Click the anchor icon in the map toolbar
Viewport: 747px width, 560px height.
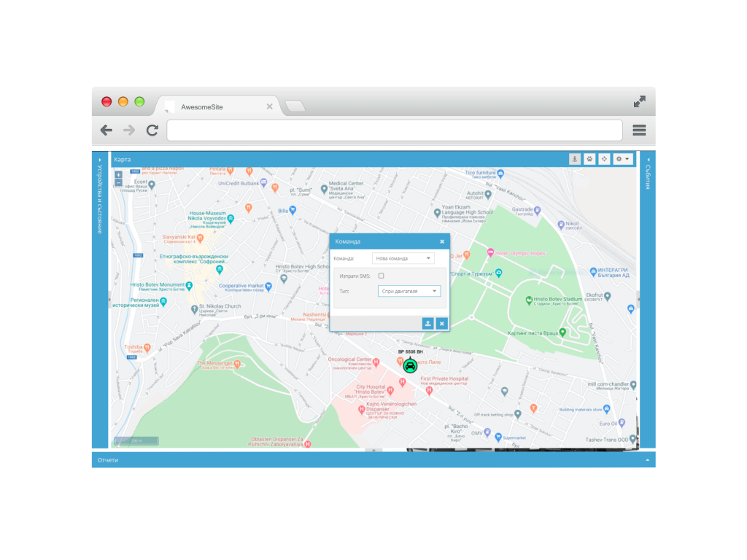575,159
